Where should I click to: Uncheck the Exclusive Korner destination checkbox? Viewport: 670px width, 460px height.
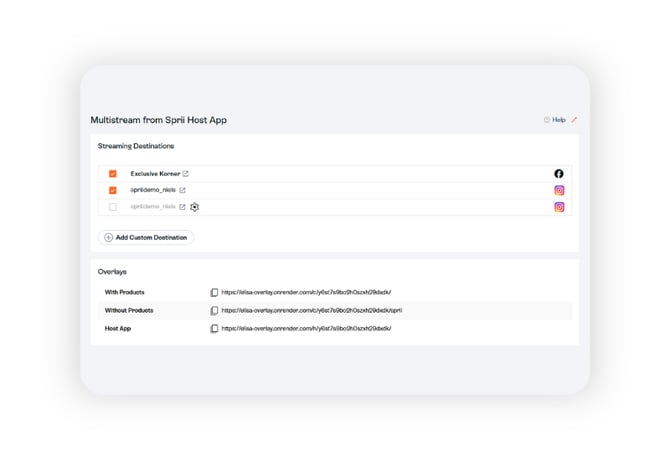[x=113, y=174]
